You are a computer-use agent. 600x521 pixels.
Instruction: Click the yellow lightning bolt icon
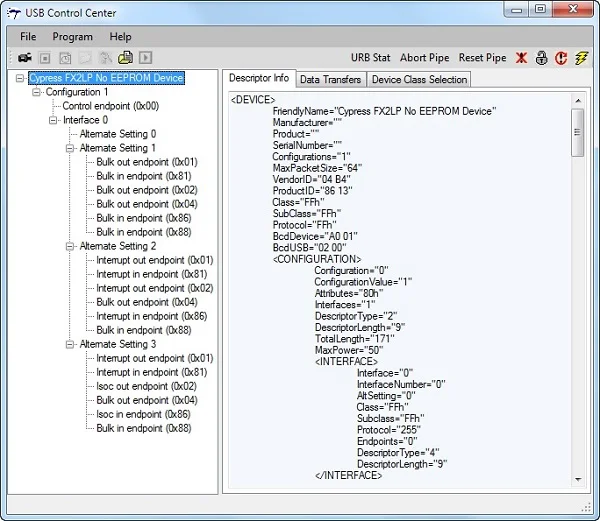[581, 58]
